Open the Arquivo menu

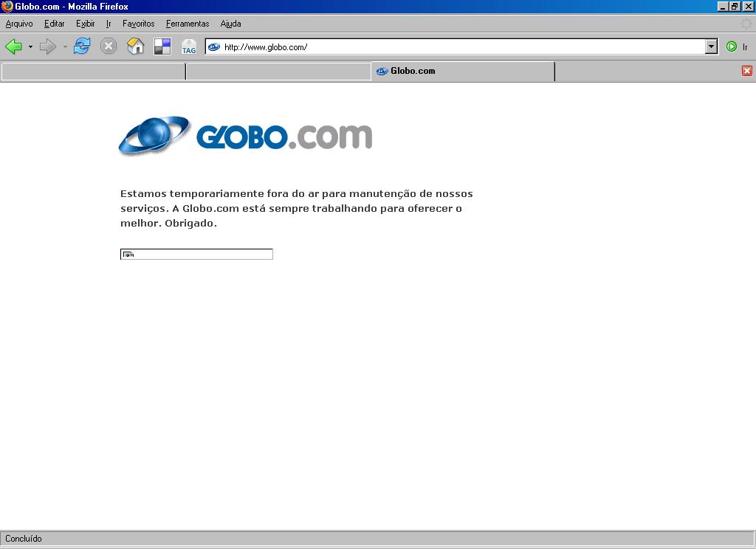(x=19, y=24)
